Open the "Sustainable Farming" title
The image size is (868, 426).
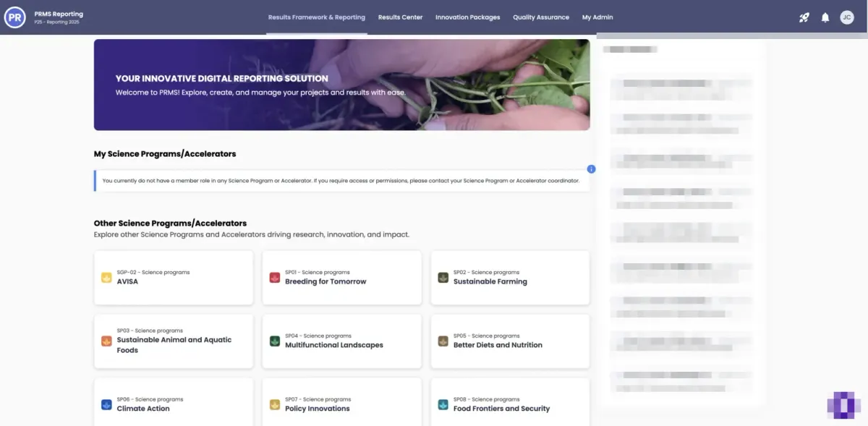[x=490, y=281]
